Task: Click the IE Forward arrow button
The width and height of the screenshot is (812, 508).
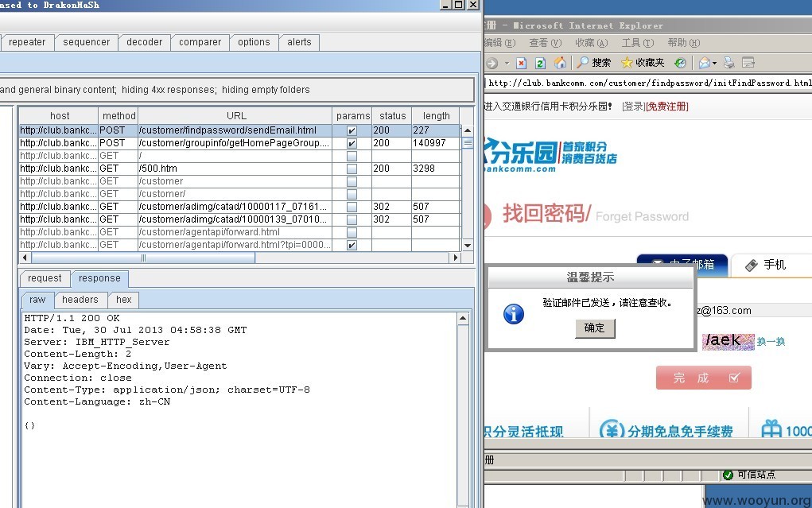Action: [x=492, y=63]
